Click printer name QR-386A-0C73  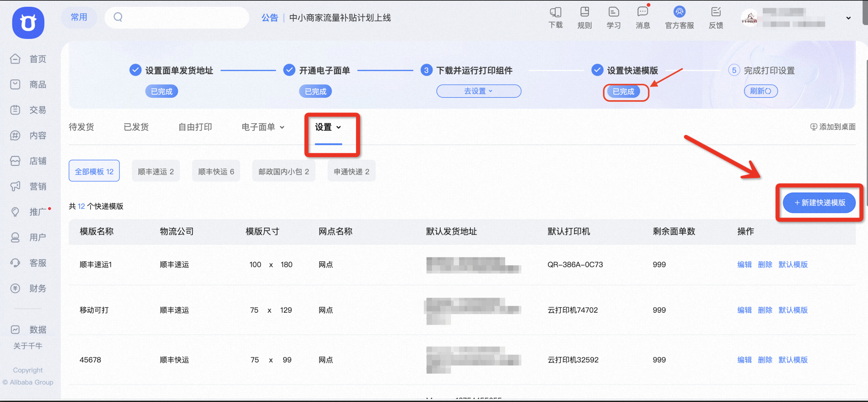(x=575, y=265)
